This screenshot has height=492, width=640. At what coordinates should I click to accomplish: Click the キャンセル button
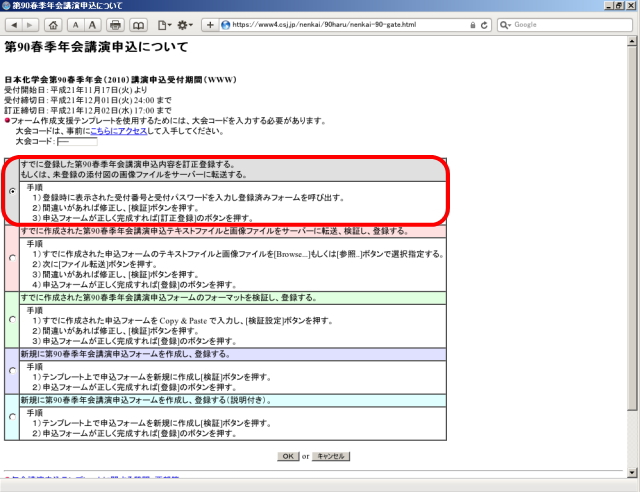(330, 456)
